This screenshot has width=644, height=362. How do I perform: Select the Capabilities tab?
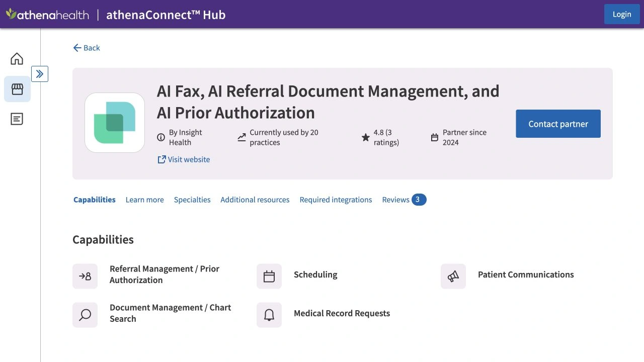(x=95, y=200)
